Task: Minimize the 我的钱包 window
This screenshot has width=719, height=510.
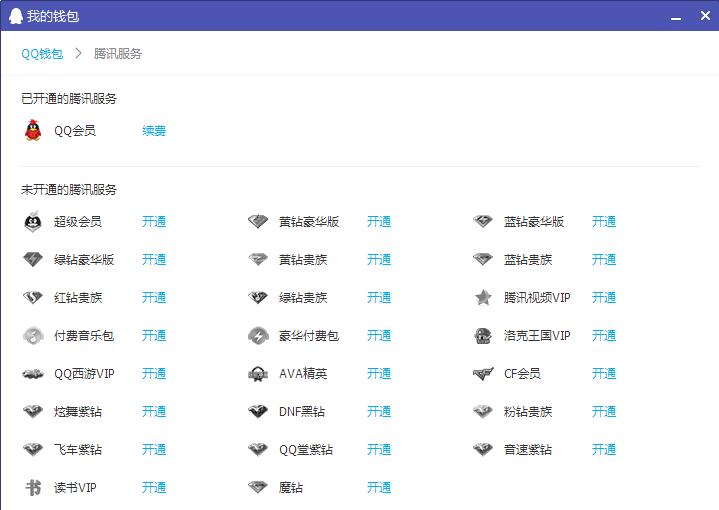Action: tap(675, 17)
